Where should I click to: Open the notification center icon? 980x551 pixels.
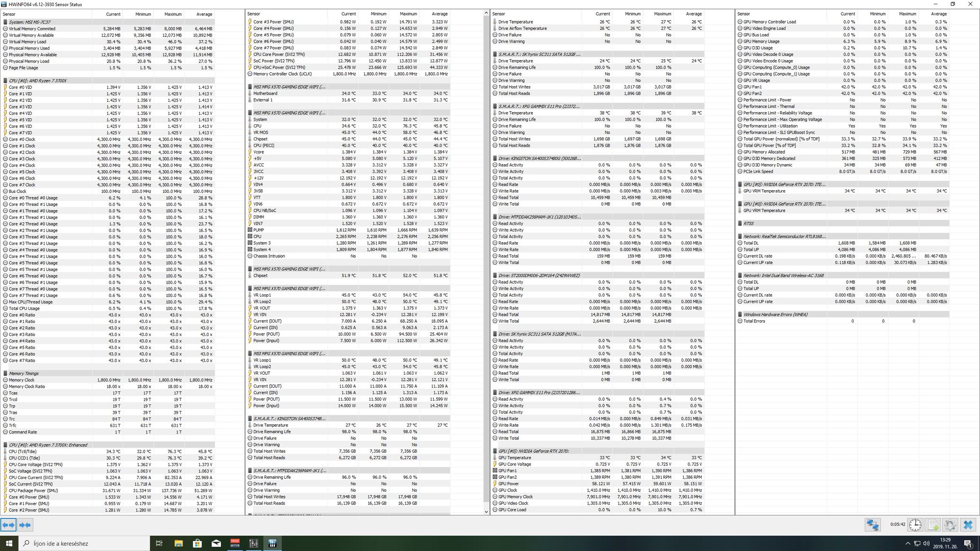tap(968, 543)
